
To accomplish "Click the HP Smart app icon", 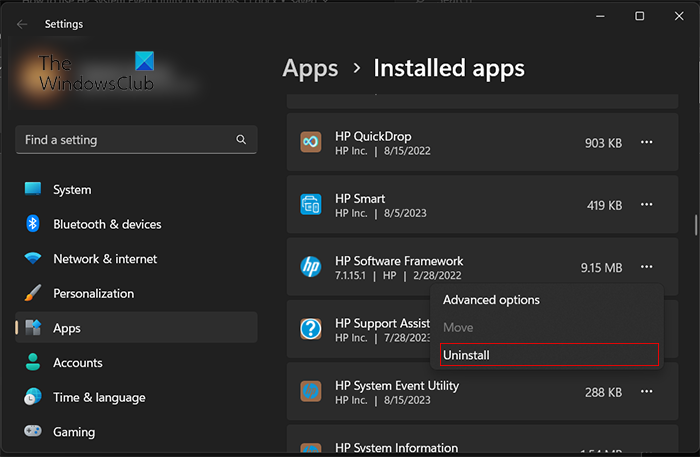I will 310,205.
